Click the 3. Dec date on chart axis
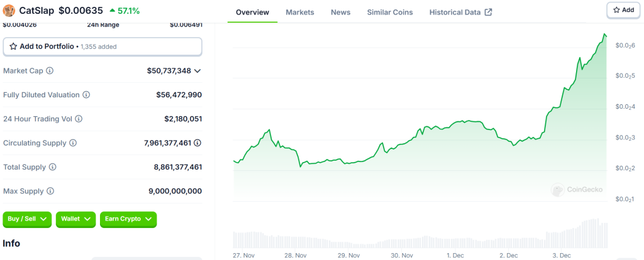 point(562,255)
